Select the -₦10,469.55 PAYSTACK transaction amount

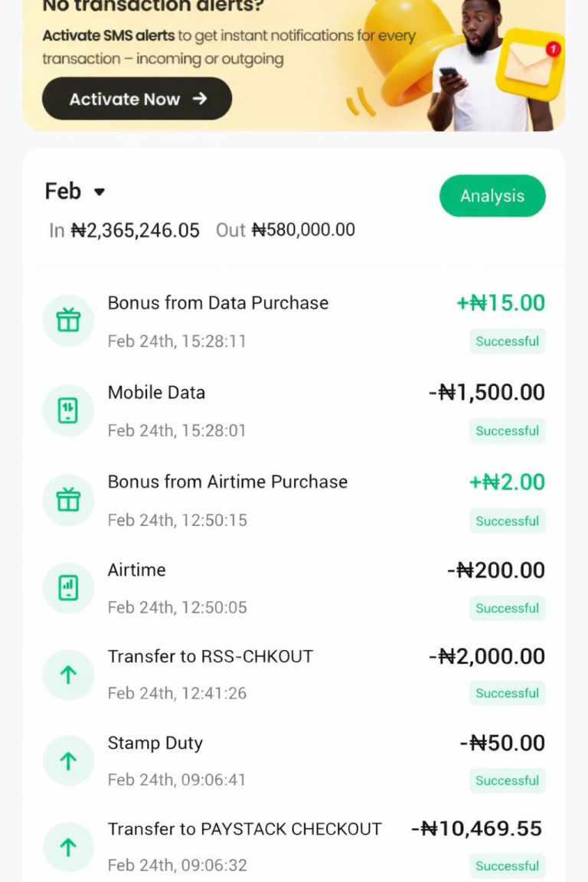click(477, 828)
